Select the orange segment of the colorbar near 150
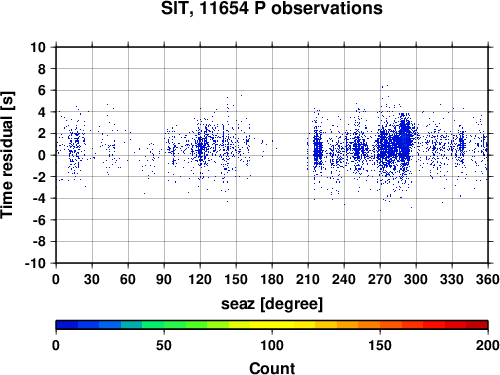Screen dimensions: 500x375 tap(380, 325)
